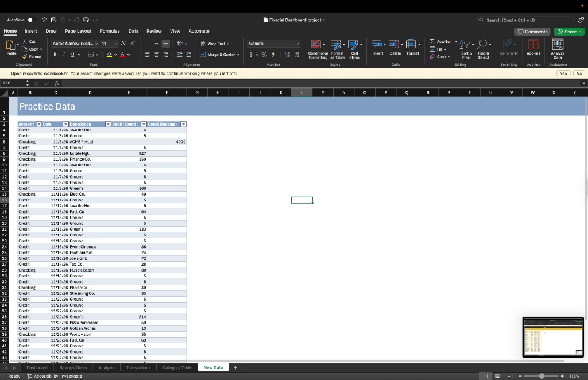The image size is (588, 380).
Task: Toggle underline on the selection
Action: [x=71, y=53]
